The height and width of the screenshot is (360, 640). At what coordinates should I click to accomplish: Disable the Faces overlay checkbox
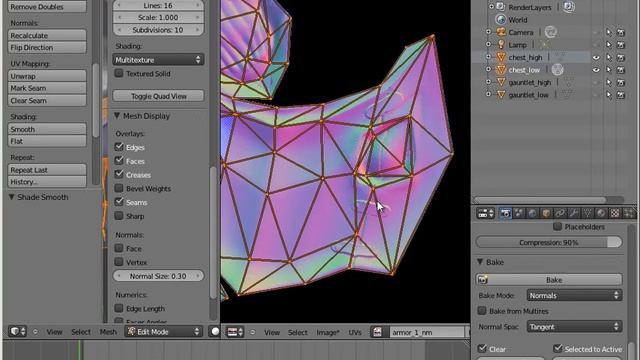pyautogui.click(x=119, y=161)
